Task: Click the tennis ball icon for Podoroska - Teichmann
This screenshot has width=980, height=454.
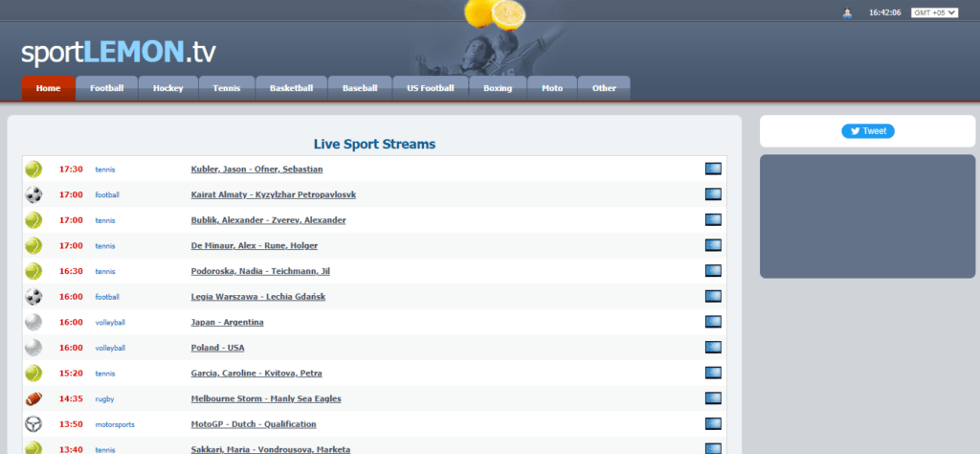Action: tap(33, 271)
